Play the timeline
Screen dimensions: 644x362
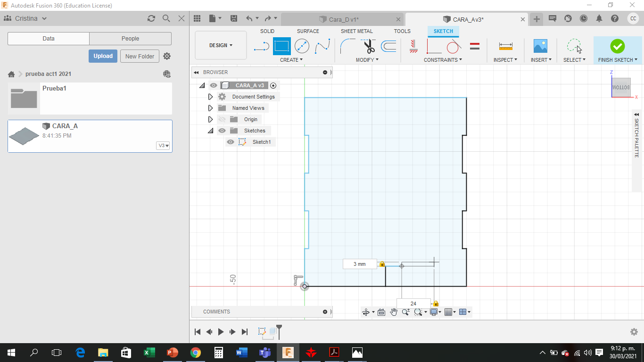click(221, 332)
